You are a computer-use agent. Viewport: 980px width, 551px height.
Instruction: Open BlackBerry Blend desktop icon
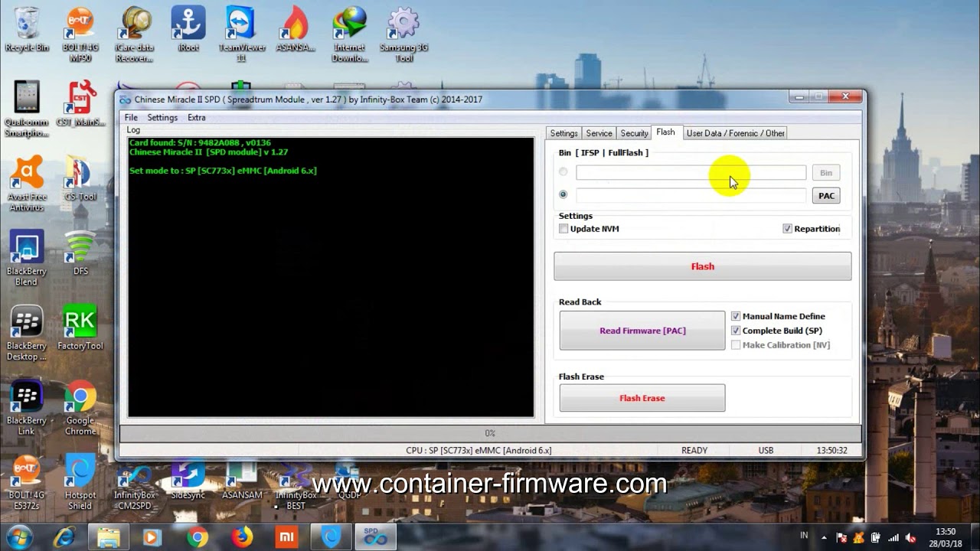tap(27, 258)
